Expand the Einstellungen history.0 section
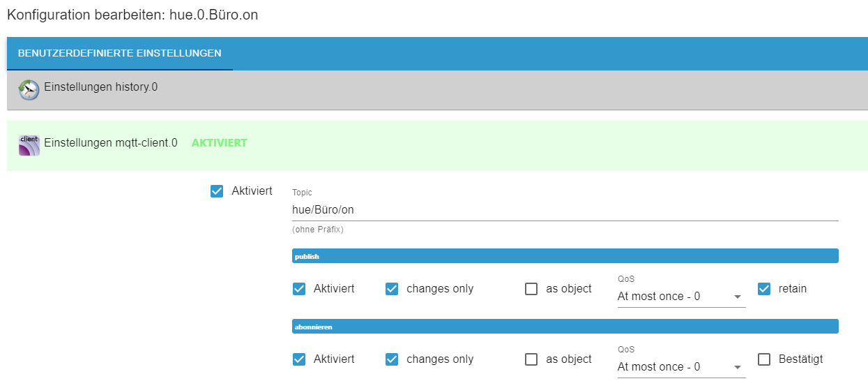The image size is (868, 388). pyautogui.click(x=437, y=89)
